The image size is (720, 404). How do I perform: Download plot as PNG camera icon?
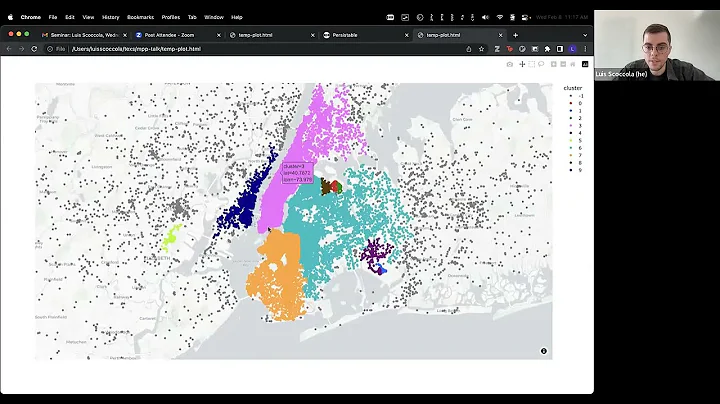510,64
